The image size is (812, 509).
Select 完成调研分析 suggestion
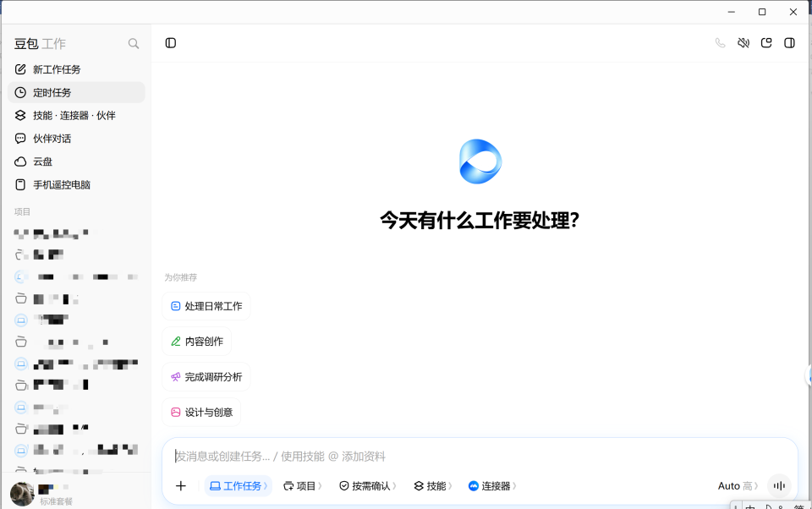(x=206, y=377)
